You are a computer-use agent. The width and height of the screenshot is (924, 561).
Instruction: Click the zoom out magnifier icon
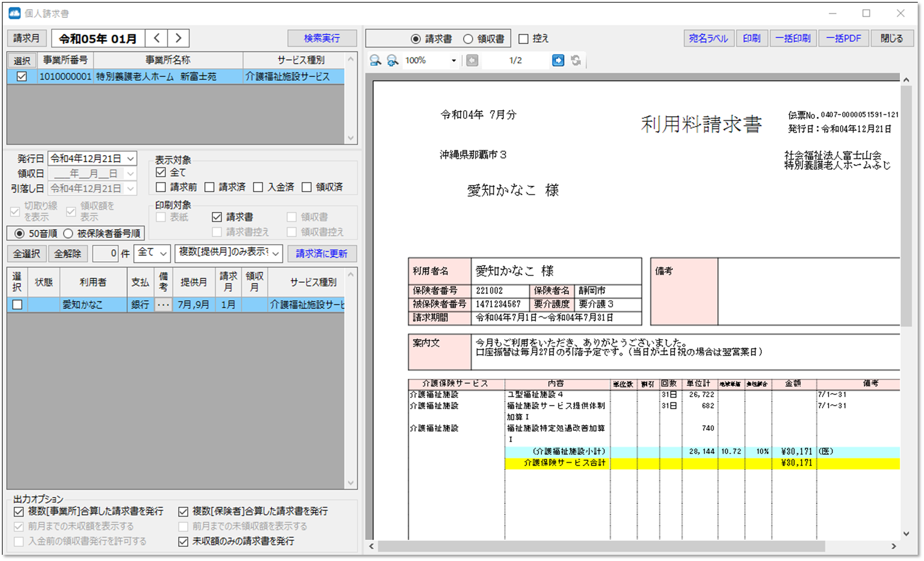click(x=376, y=60)
